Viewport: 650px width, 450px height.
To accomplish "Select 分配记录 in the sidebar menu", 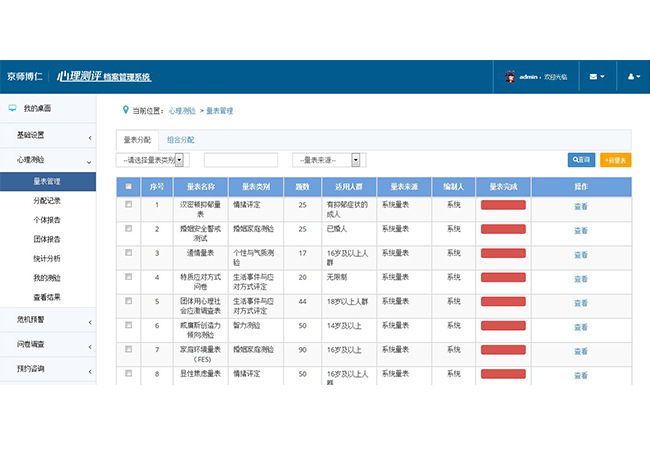I will click(47, 201).
